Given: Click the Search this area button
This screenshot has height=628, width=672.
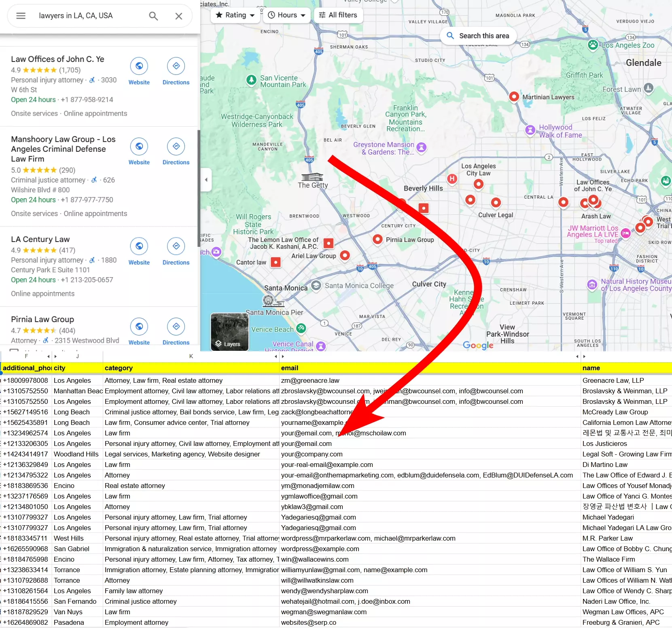Looking at the screenshot, I should [478, 36].
